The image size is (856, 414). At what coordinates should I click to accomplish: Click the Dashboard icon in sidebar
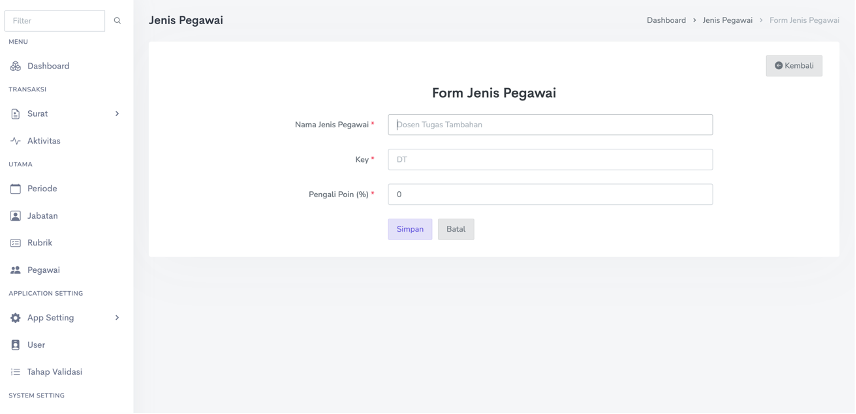(15, 66)
